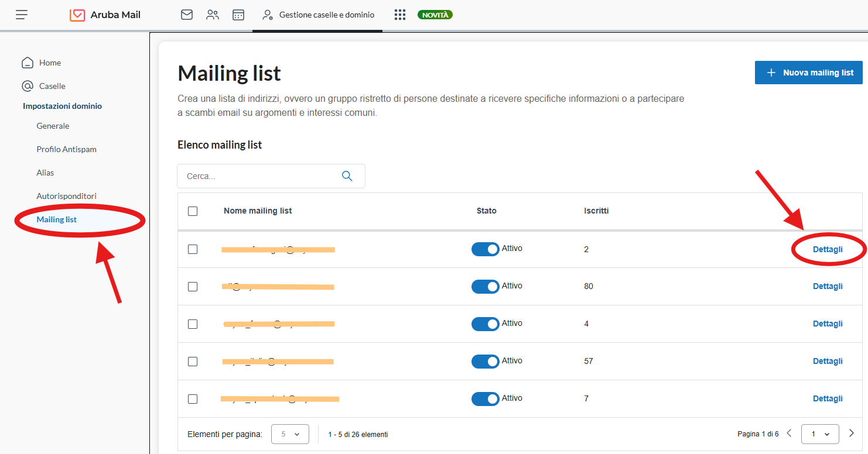Click the green NOVITÀ badge
Image resolution: width=868 pixels, height=454 pixels.
point(435,15)
